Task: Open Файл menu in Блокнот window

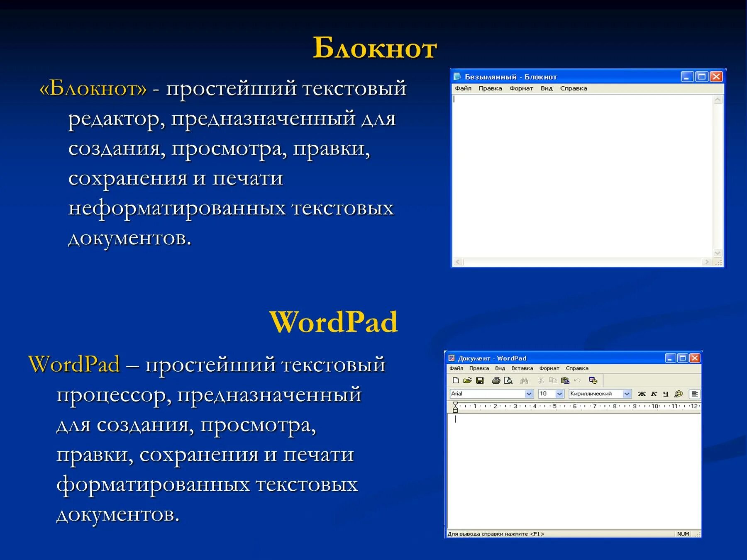Action: (x=463, y=88)
